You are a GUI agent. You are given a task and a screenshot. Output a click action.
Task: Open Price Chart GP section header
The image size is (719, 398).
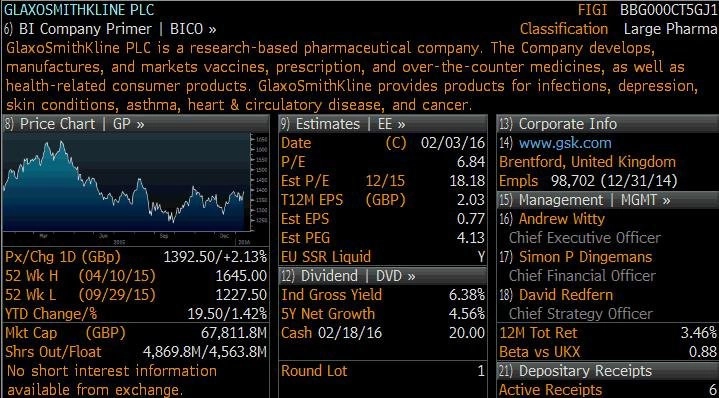[x=136, y=124]
